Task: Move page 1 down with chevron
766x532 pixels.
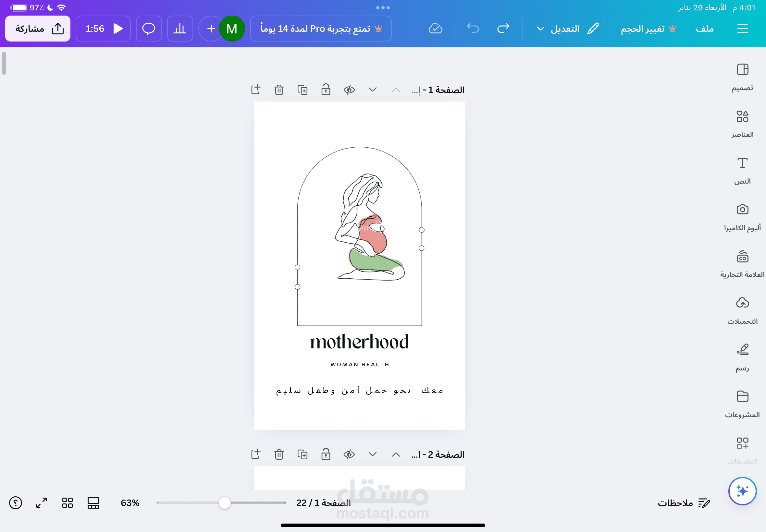Action: 373,90
